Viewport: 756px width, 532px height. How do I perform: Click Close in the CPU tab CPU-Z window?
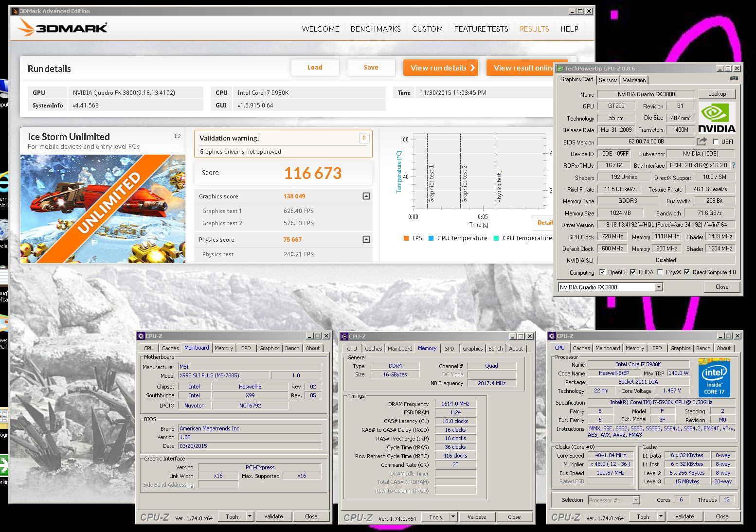pos(722,516)
